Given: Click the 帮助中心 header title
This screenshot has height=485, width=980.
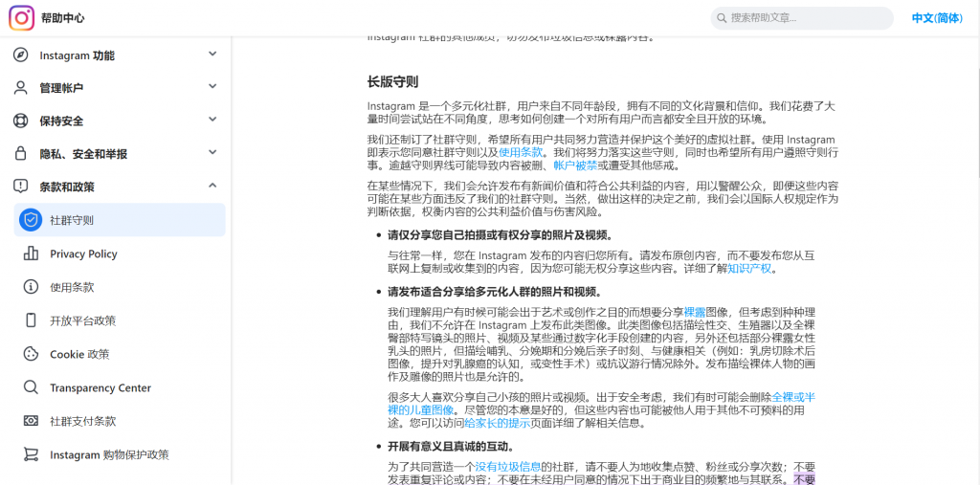Looking at the screenshot, I should 62,18.
